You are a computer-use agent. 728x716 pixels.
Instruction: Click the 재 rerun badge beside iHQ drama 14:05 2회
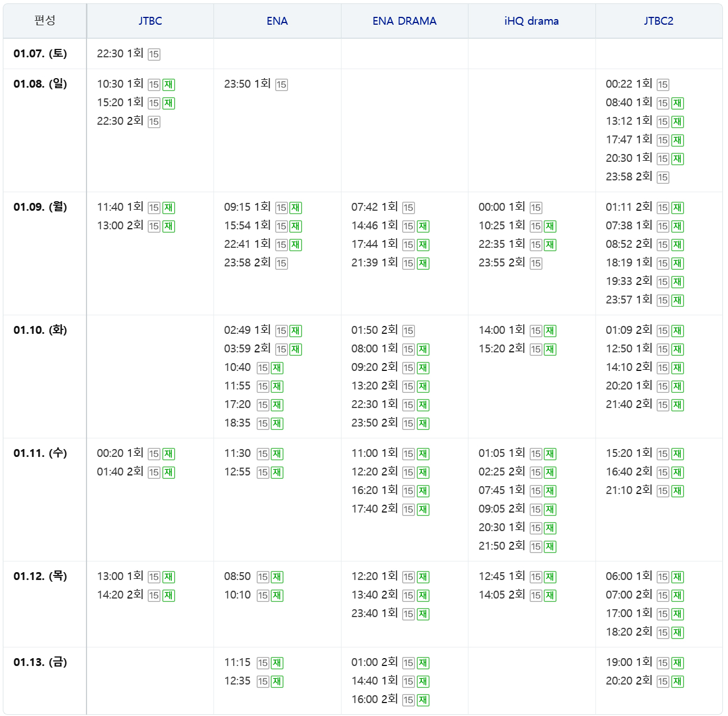[x=550, y=595]
